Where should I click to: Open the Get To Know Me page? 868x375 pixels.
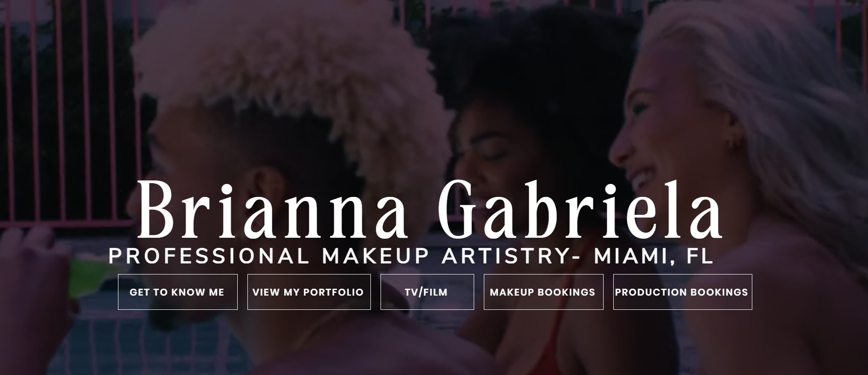pyautogui.click(x=178, y=292)
